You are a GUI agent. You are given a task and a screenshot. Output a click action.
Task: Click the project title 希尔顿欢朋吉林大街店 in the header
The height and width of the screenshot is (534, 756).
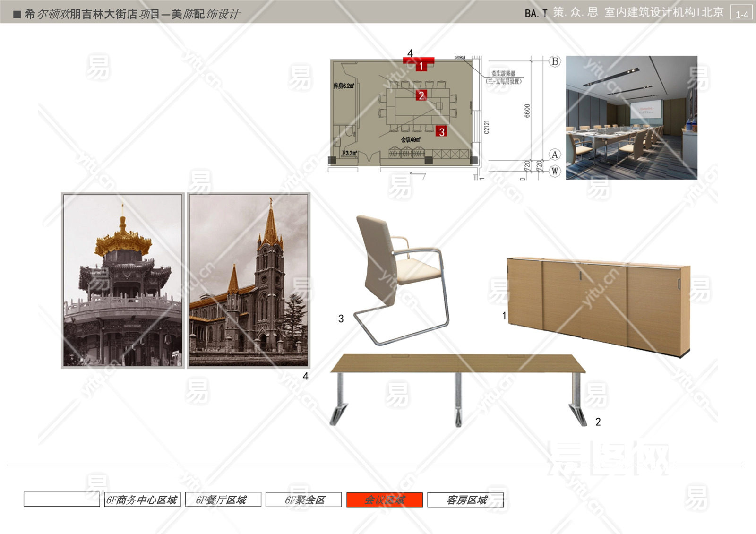click(82, 14)
